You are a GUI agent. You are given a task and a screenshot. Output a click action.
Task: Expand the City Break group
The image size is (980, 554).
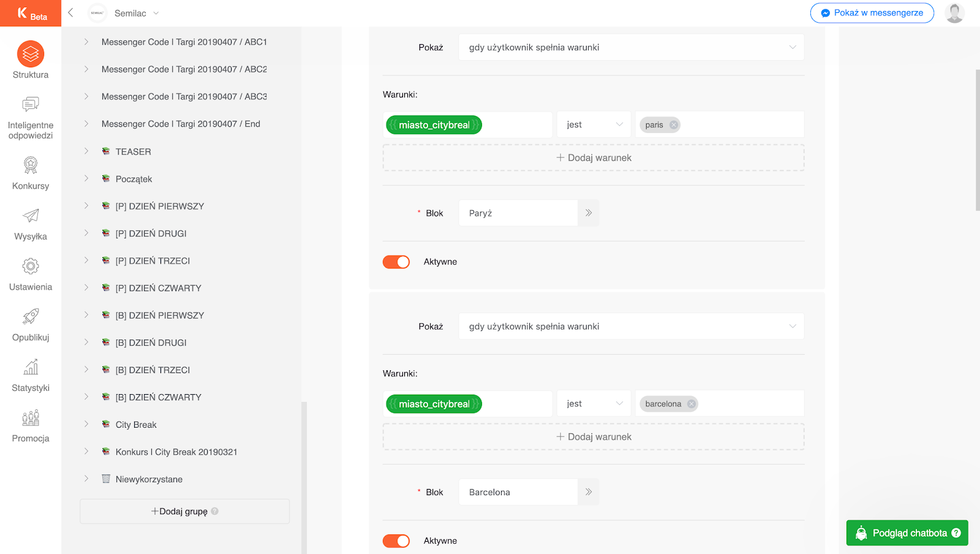[x=86, y=425]
